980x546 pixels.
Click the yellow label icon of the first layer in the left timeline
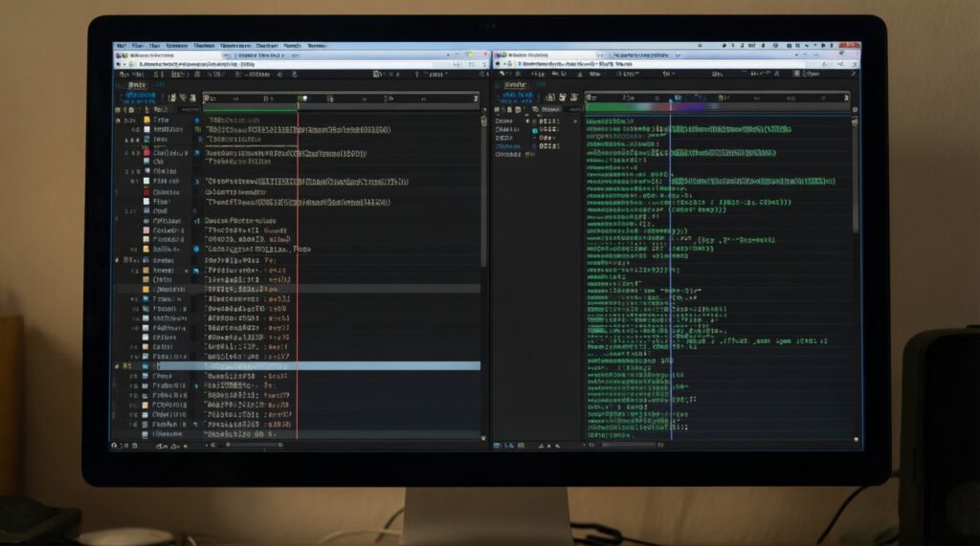(146, 120)
